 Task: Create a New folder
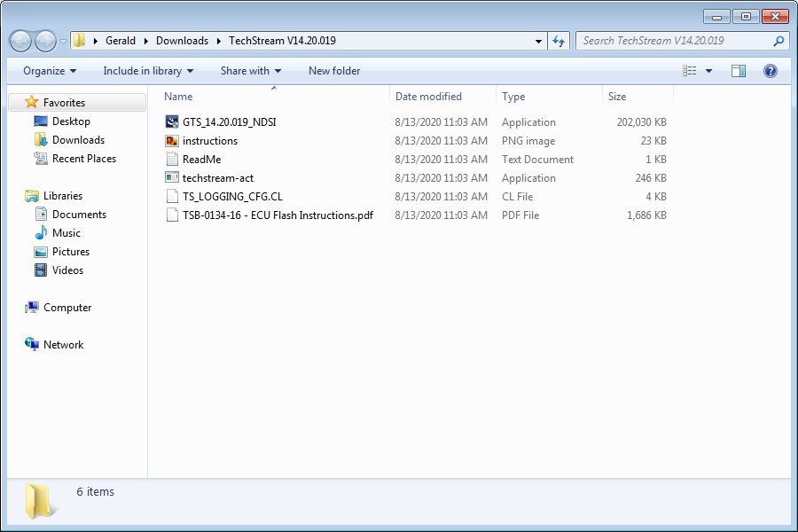click(334, 71)
